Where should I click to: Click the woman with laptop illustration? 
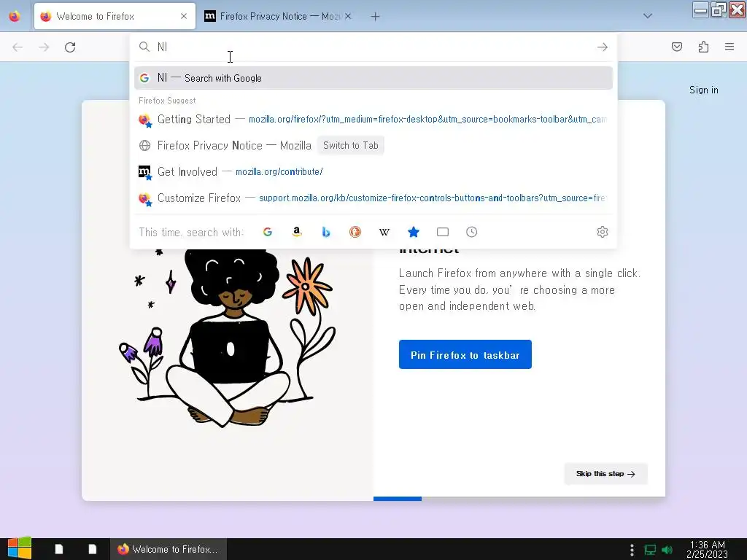click(x=228, y=338)
